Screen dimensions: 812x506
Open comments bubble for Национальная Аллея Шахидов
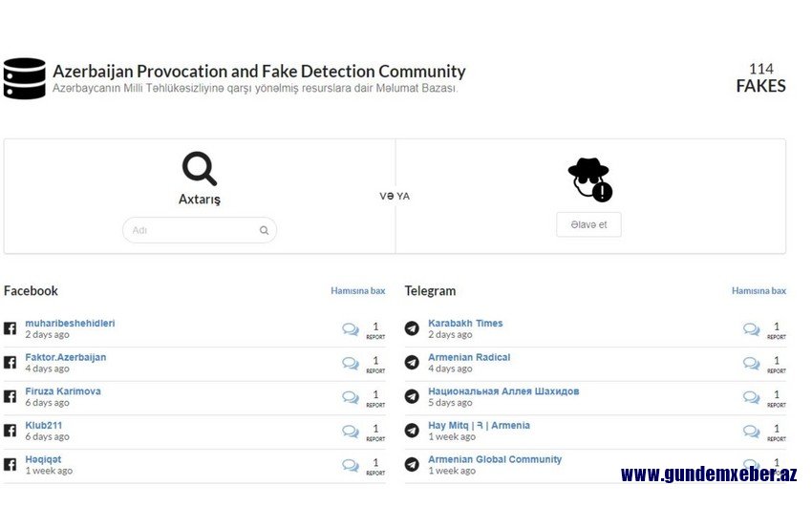[x=752, y=397]
